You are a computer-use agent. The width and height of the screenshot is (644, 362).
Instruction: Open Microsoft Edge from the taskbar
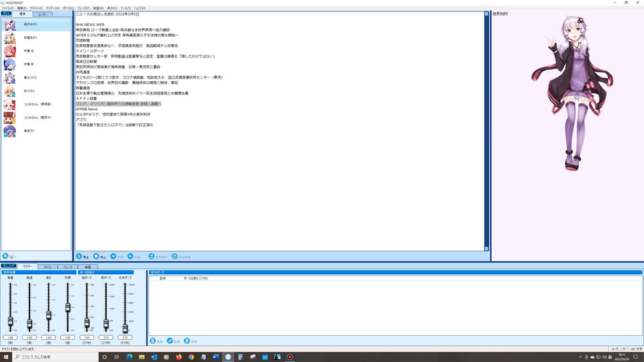tap(129, 357)
